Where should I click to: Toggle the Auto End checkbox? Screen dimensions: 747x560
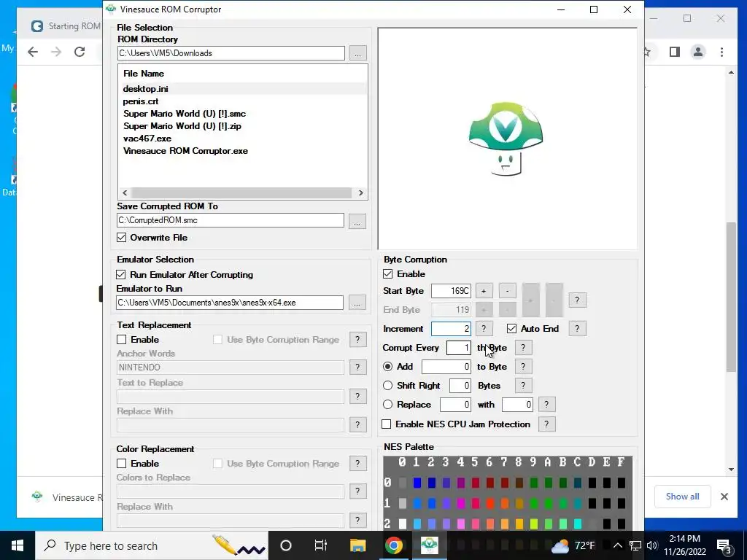(511, 329)
